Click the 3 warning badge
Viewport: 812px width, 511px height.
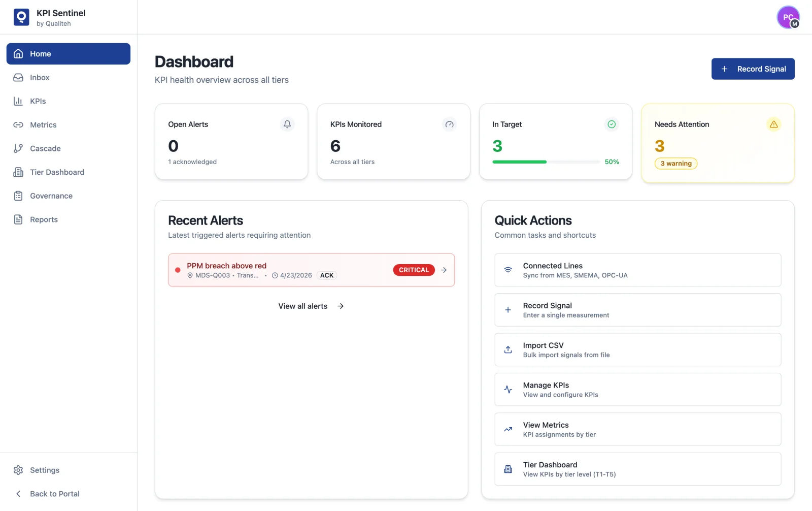click(x=676, y=164)
